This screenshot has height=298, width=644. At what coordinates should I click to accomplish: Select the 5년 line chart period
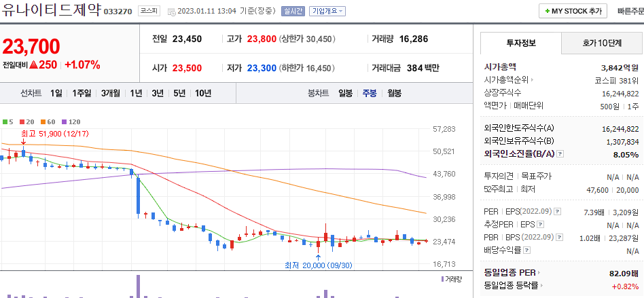[179, 93]
